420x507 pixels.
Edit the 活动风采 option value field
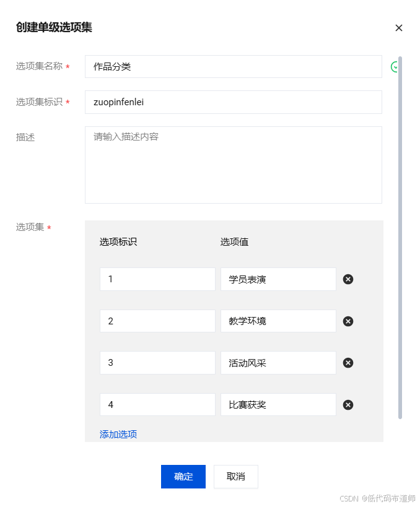pos(278,363)
